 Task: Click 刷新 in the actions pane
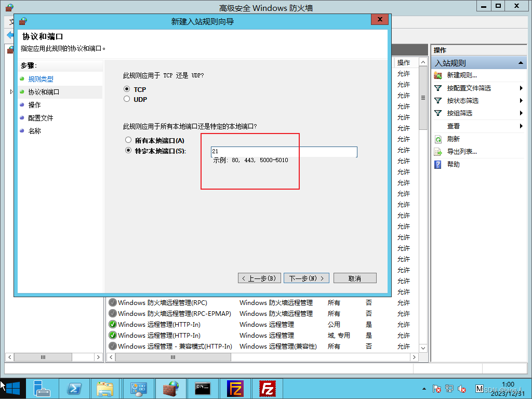pos(453,139)
